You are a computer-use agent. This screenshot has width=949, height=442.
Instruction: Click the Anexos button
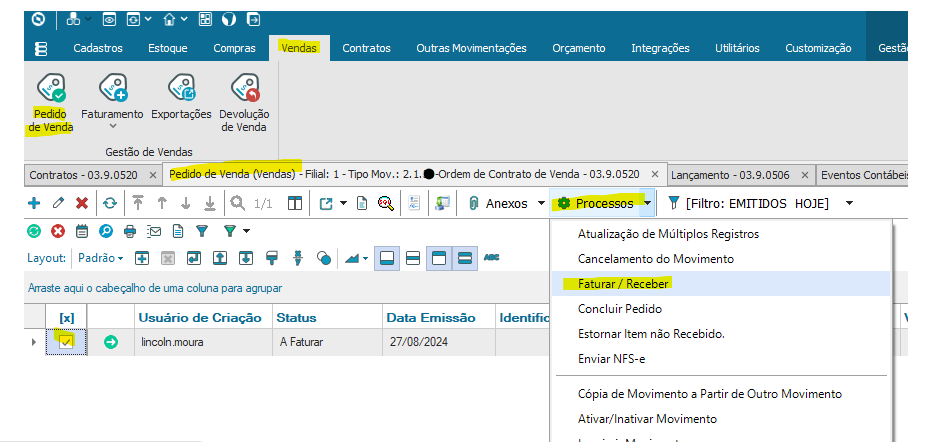tap(497, 203)
